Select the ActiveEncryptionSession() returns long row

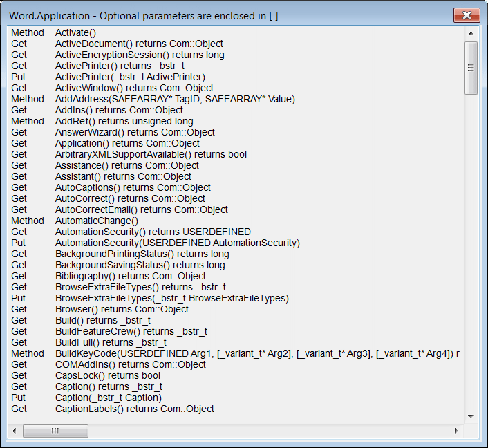(x=236, y=55)
